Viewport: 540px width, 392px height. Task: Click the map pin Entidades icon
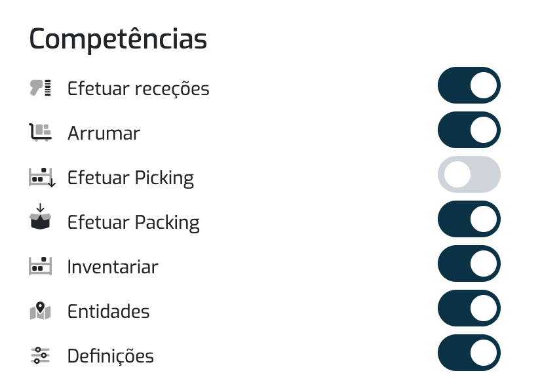coord(40,311)
